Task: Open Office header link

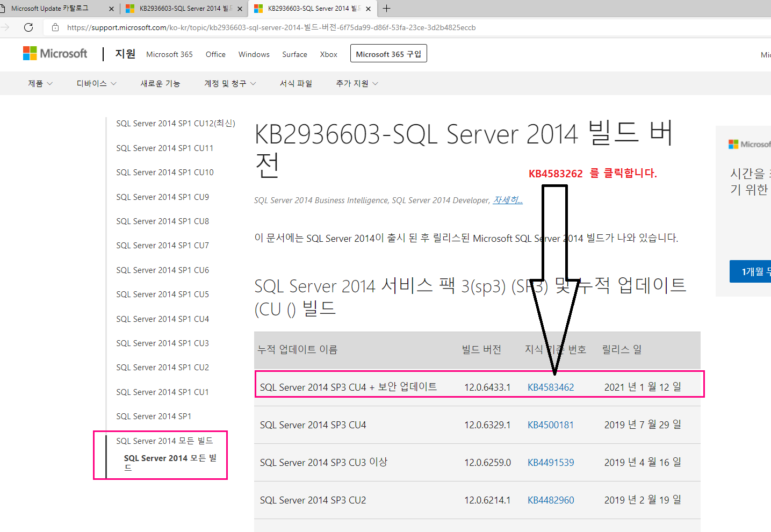Action: 215,54
